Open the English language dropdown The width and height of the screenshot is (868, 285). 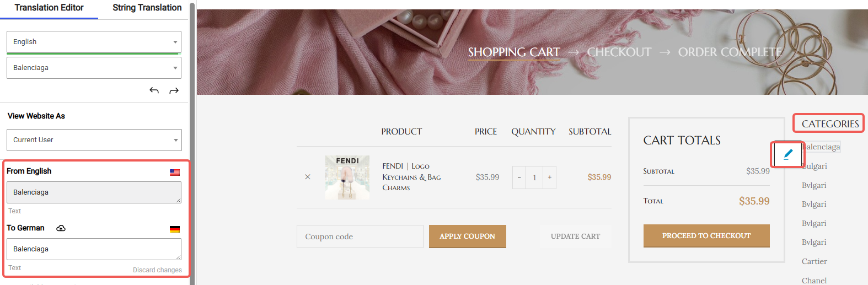tap(94, 42)
